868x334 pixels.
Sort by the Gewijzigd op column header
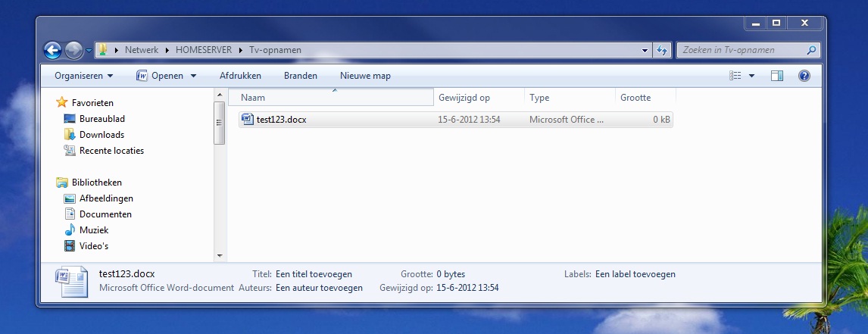click(464, 98)
